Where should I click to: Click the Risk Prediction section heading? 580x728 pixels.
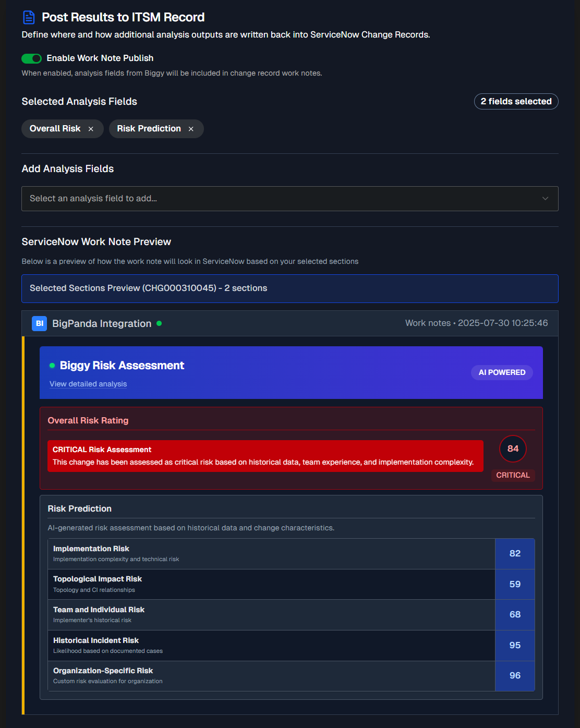click(x=79, y=508)
